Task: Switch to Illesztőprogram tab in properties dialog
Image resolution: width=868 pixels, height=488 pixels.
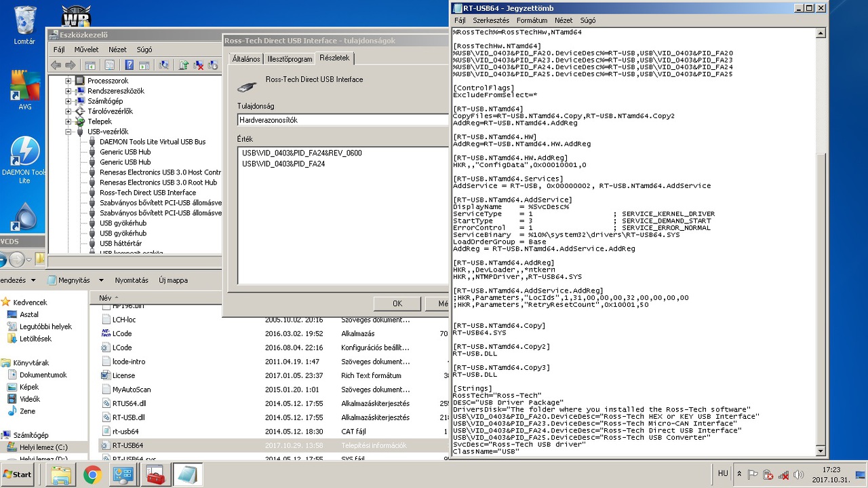Action: click(x=290, y=59)
